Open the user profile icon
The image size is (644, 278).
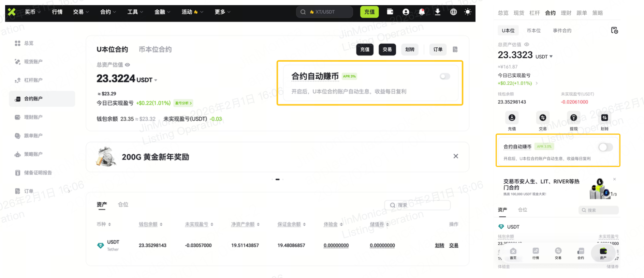click(x=406, y=12)
